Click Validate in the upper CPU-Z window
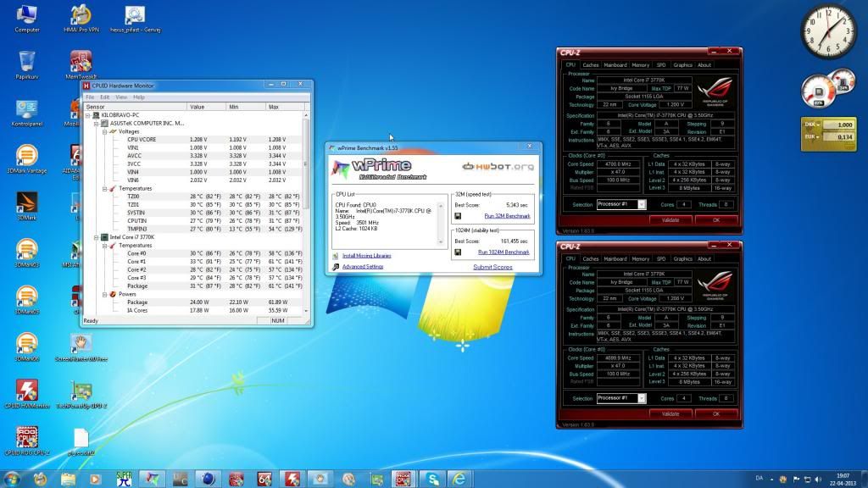The width and height of the screenshot is (868, 488). point(670,220)
